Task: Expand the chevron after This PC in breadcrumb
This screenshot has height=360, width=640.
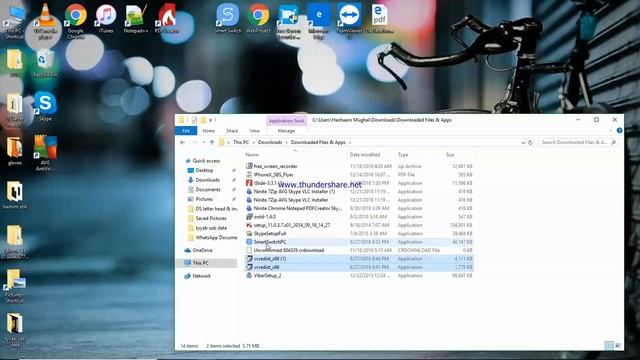Action: [253, 142]
